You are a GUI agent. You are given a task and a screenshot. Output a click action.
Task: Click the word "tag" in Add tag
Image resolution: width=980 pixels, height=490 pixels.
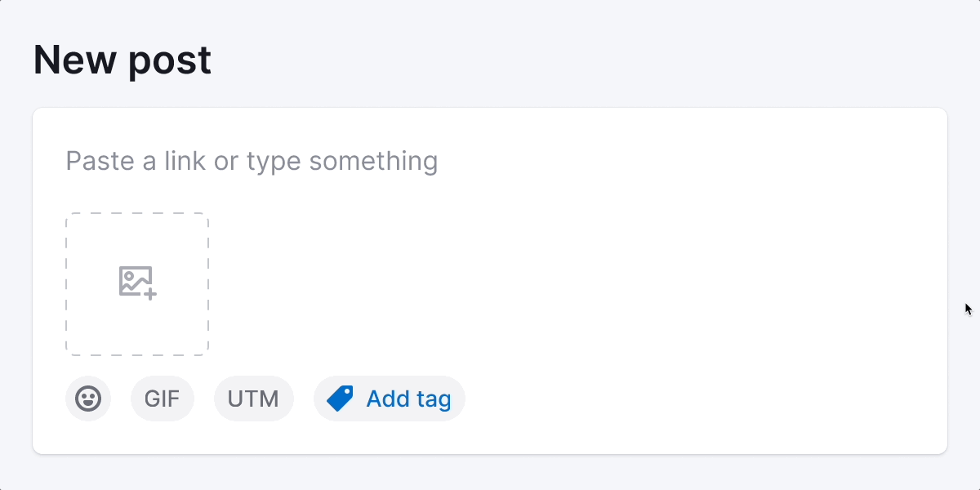click(x=434, y=399)
